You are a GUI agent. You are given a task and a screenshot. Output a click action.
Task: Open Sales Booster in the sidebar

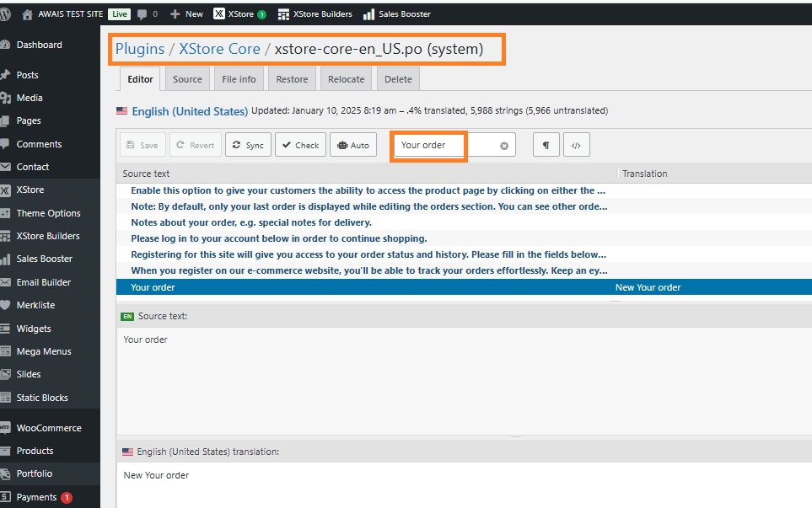44,259
